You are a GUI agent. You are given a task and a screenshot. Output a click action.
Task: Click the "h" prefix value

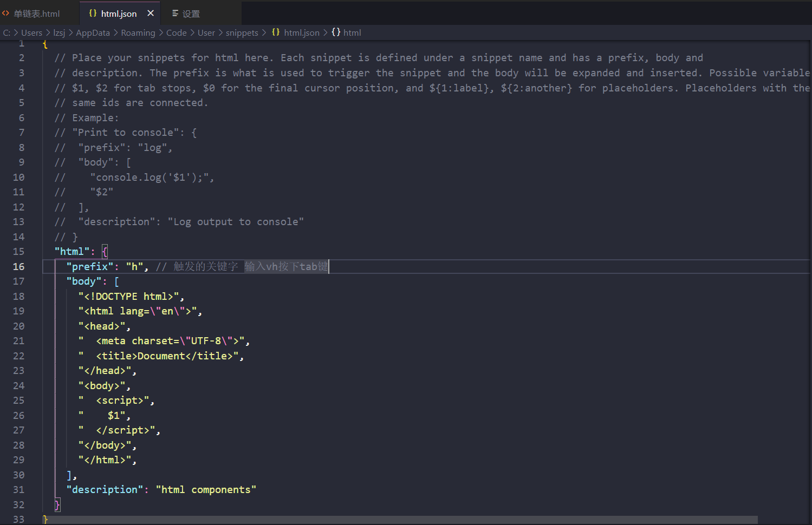point(134,266)
